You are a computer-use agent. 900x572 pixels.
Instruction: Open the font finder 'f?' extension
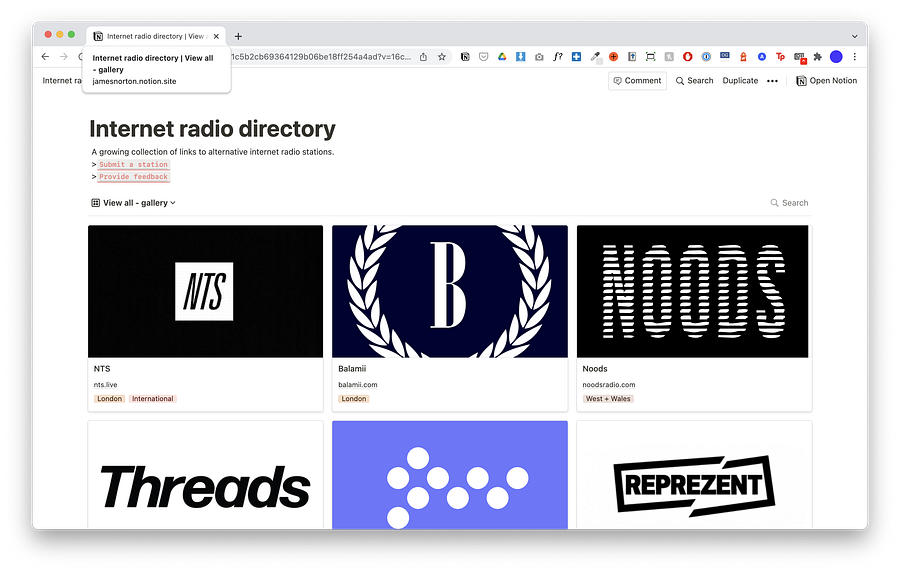coord(558,57)
